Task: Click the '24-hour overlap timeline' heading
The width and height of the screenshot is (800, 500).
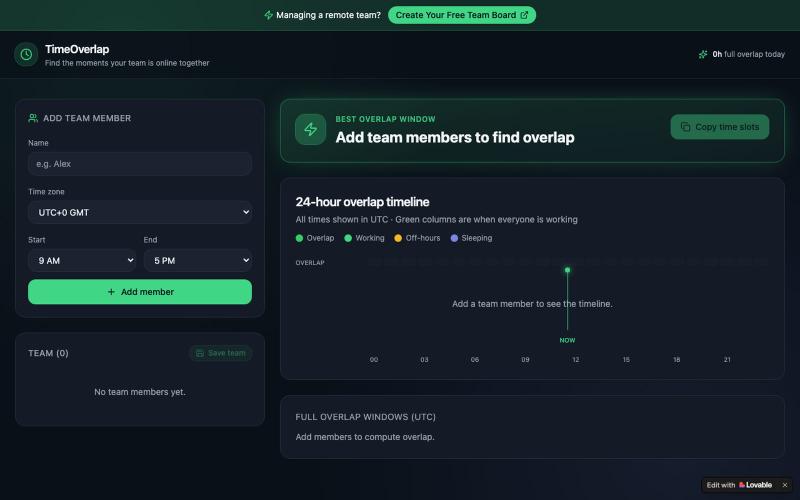Action: 362,202
